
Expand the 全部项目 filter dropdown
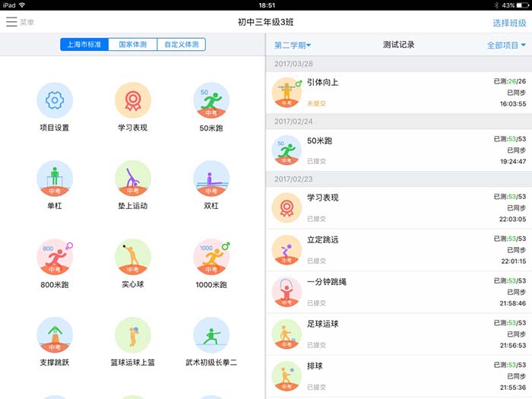505,46
